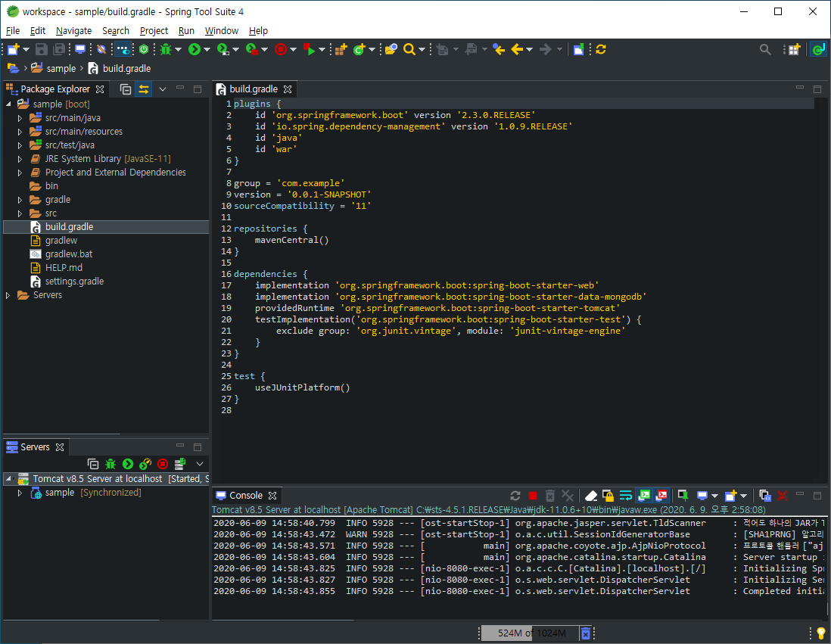The height and width of the screenshot is (644, 831).
Task: Toggle Show Console on standard output change
Action: [644, 496]
